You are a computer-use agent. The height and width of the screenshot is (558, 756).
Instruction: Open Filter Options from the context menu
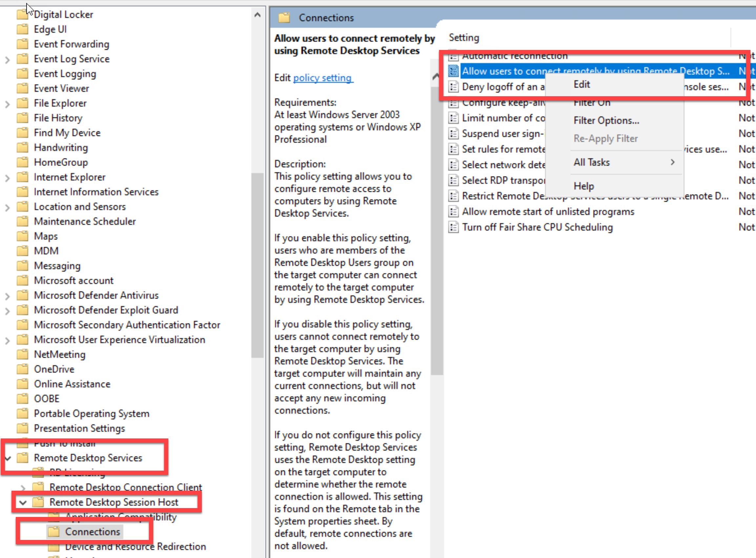(606, 121)
